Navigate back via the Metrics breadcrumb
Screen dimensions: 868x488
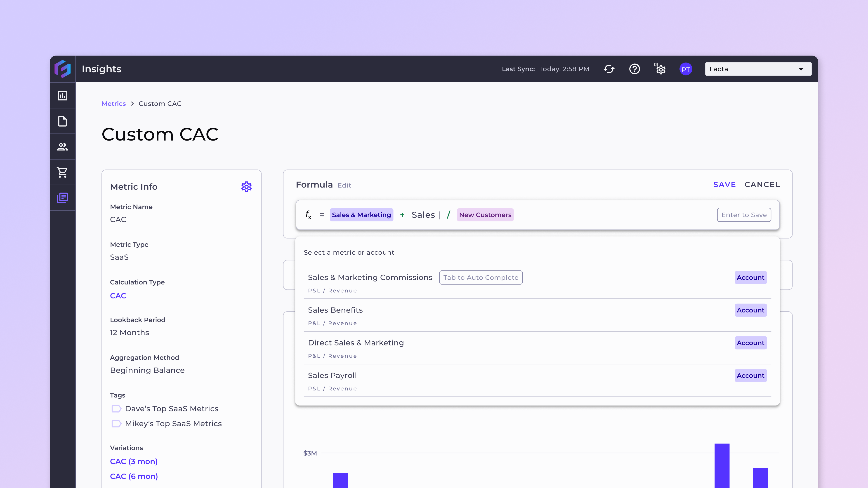coord(113,103)
